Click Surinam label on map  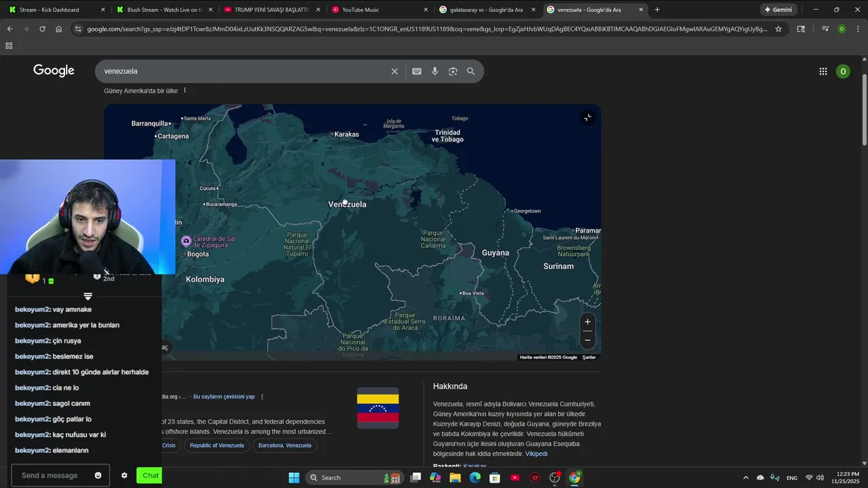coord(559,266)
